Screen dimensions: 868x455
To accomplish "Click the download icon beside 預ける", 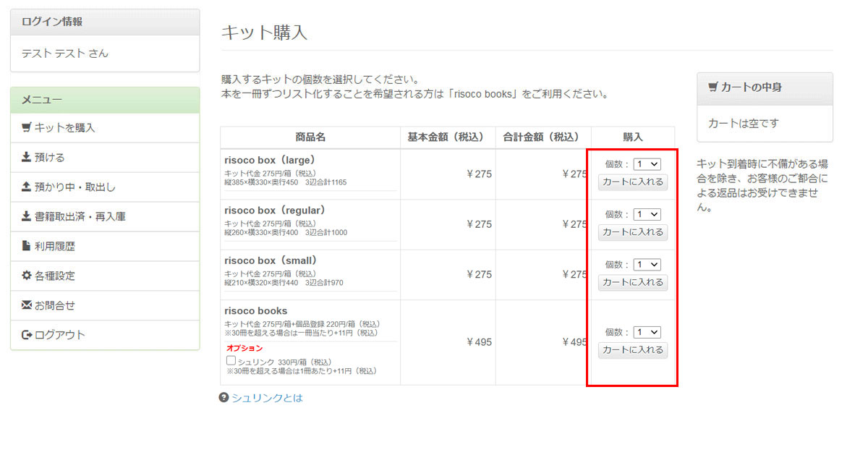I will coord(27,157).
